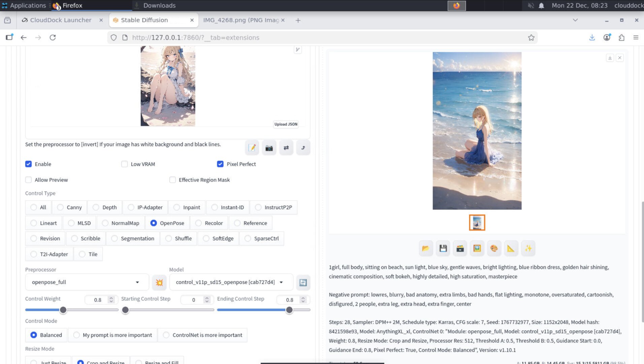Switch to the CloudDock Launcher tab
This screenshot has height=364, width=644.
61,20
